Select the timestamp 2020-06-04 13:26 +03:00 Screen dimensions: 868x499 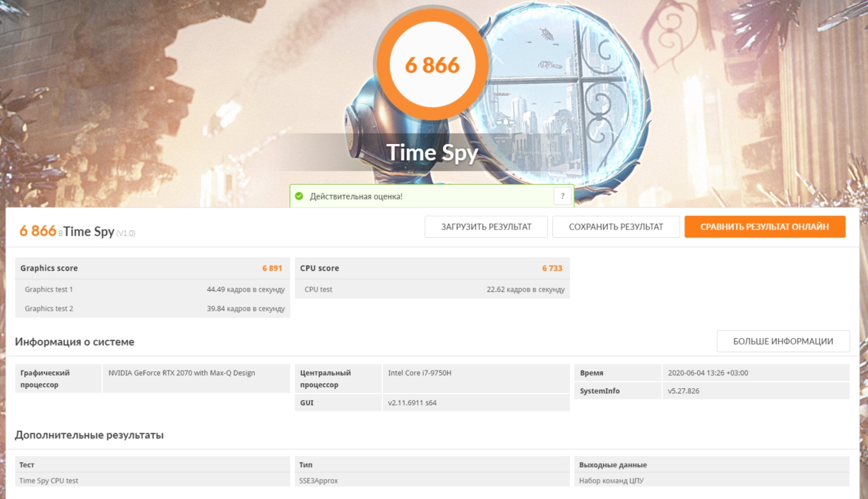pyautogui.click(x=708, y=373)
